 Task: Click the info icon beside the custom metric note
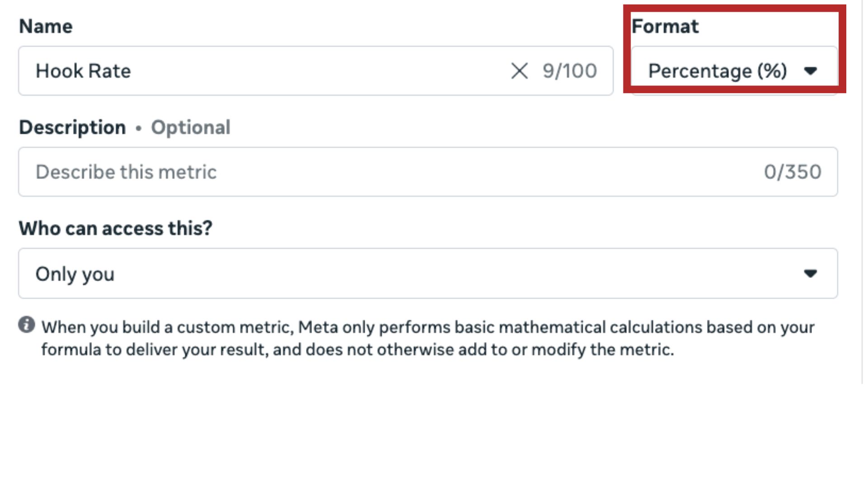coord(27,324)
